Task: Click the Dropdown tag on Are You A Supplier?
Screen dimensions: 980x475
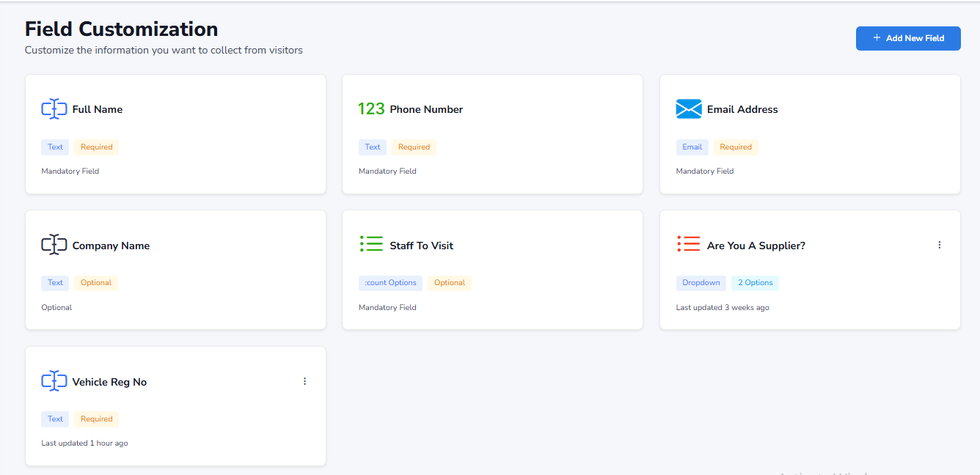Action: click(701, 282)
